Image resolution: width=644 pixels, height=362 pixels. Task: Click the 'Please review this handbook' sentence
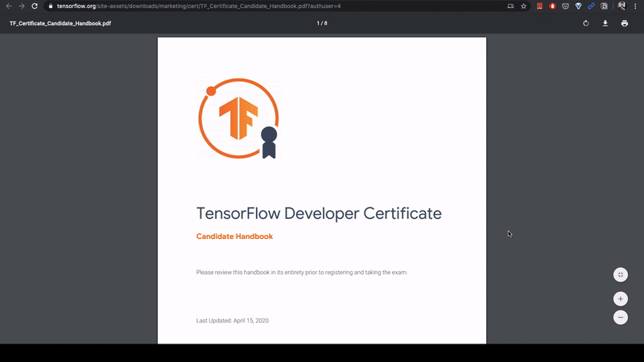302,272
